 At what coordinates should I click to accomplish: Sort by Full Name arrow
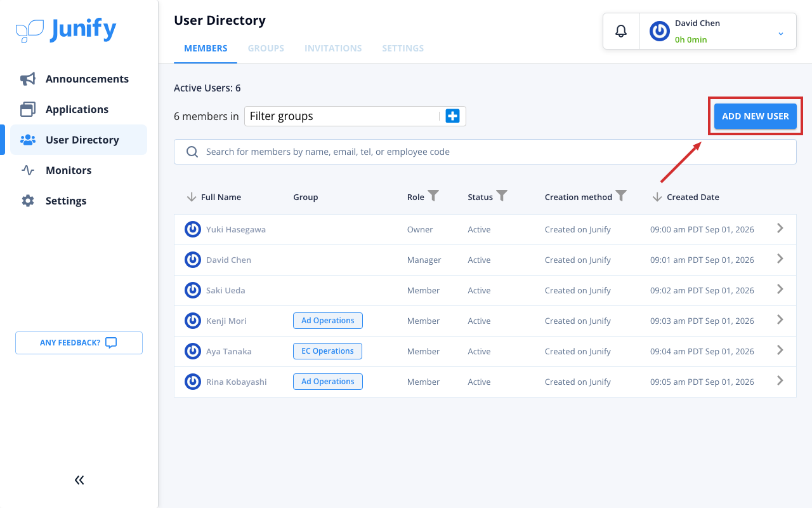click(192, 197)
